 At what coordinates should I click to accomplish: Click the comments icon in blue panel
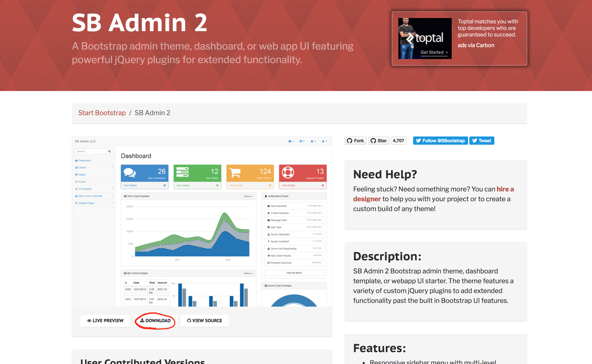[130, 172]
